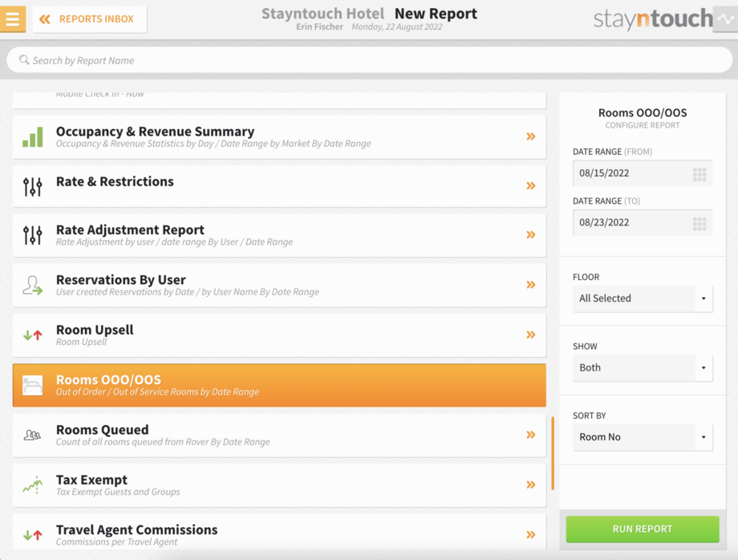Click the Rate & Restrictions sliders icon
The height and width of the screenshot is (560, 738).
(32, 186)
